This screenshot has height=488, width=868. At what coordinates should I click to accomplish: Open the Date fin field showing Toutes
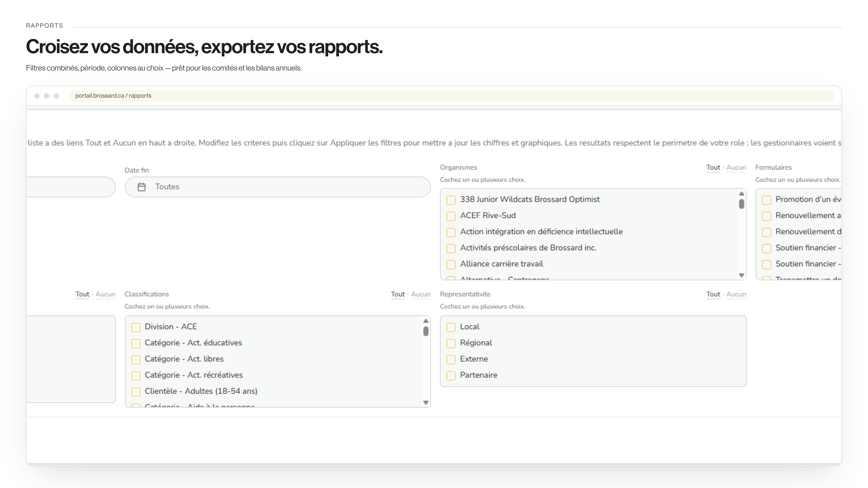click(278, 187)
